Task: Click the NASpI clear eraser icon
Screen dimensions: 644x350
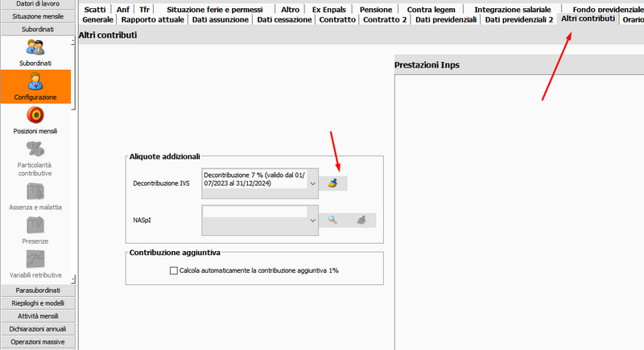Action: pyautogui.click(x=362, y=219)
